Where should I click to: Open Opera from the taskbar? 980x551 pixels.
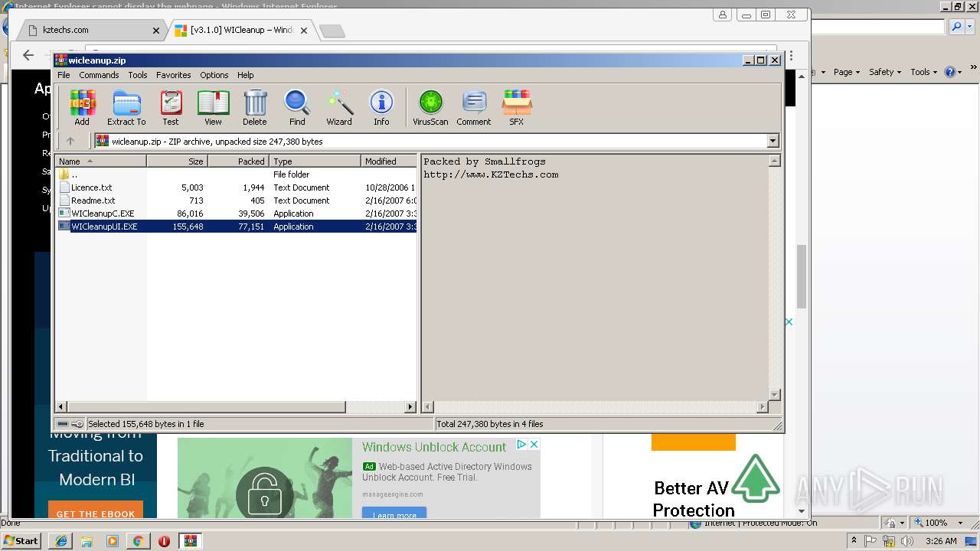tap(164, 541)
